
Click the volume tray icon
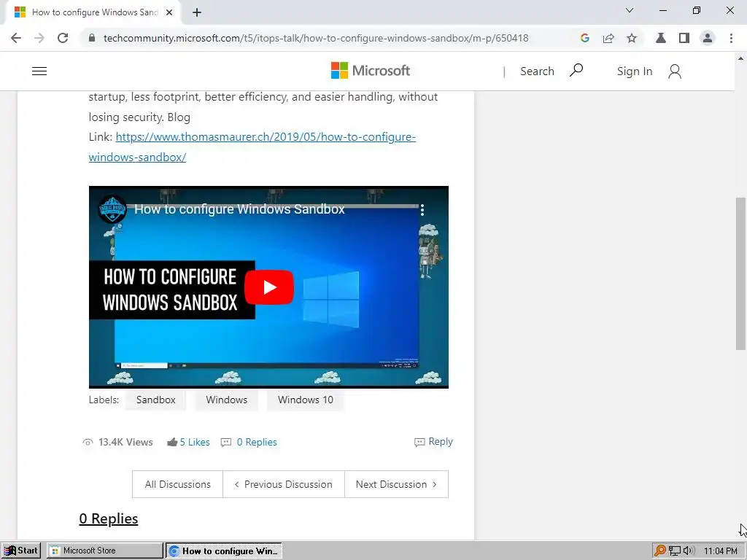pyautogui.click(x=689, y=551)
